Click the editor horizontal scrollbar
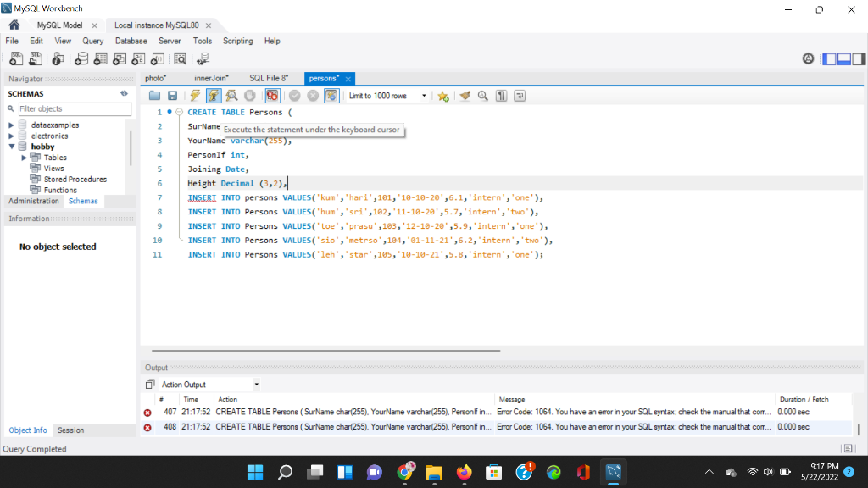 pyautogui.click(x=326, y=350)
